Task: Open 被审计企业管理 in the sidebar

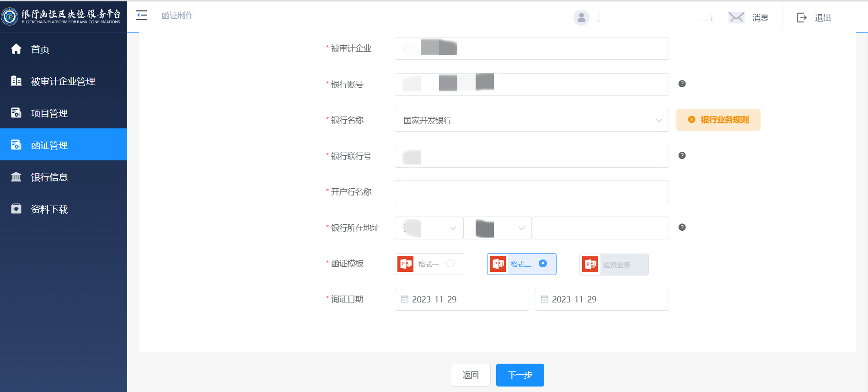Action: click(64, 81)
